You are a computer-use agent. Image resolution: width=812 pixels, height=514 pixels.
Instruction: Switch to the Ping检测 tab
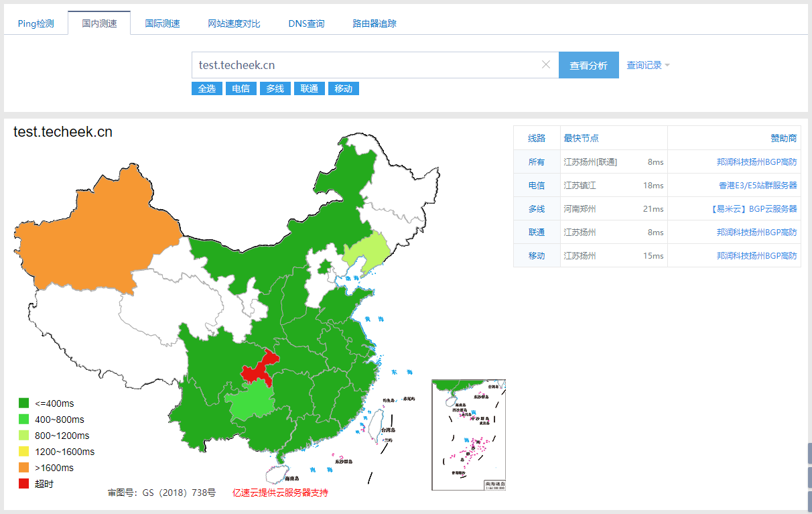[36, 23]
